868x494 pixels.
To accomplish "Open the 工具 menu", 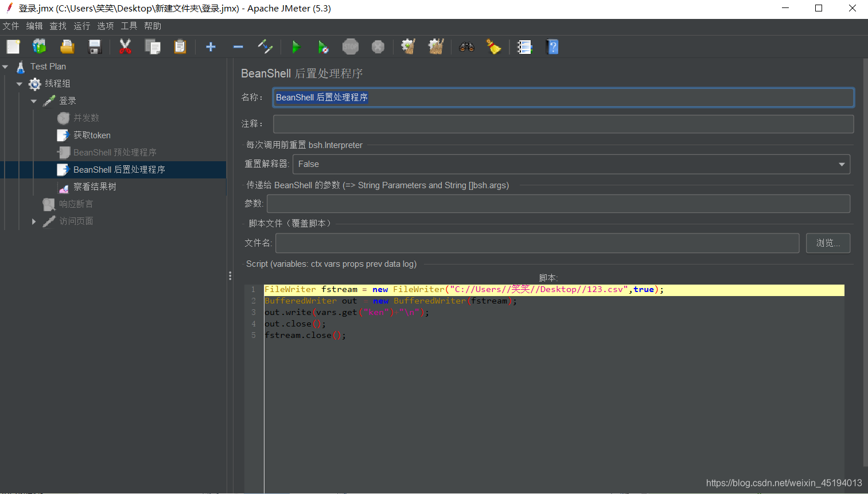I will click(129, 26).
